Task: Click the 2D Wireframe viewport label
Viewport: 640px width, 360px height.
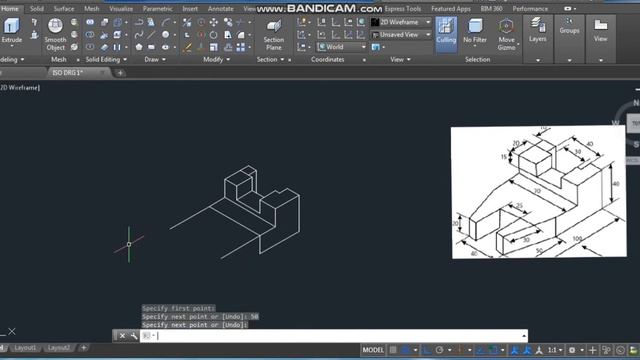Action: pos(20,87)
